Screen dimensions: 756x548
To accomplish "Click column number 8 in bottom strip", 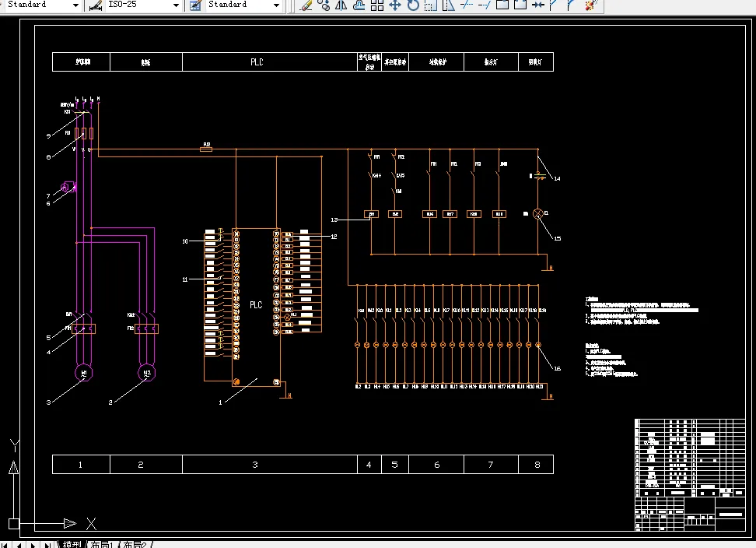I will click(537, 465).
